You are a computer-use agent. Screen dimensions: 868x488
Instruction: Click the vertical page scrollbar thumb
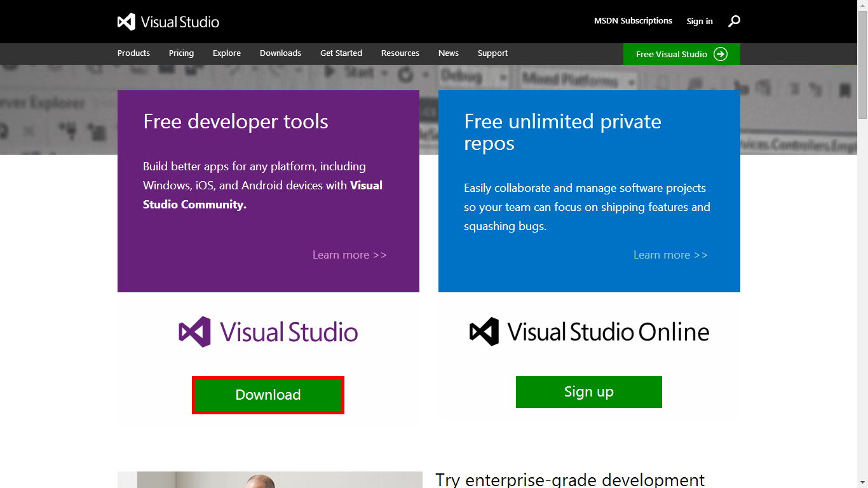pos(862,64)
